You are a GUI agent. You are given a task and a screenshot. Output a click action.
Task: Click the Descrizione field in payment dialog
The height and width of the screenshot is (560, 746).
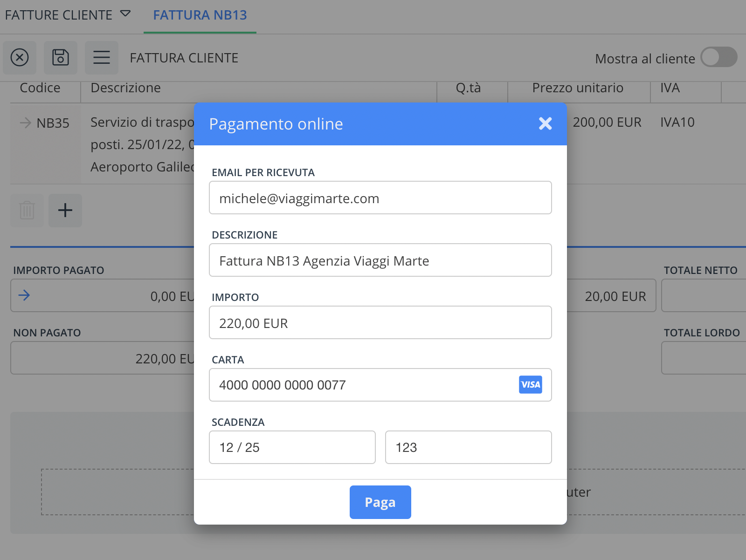pos(380,260)
